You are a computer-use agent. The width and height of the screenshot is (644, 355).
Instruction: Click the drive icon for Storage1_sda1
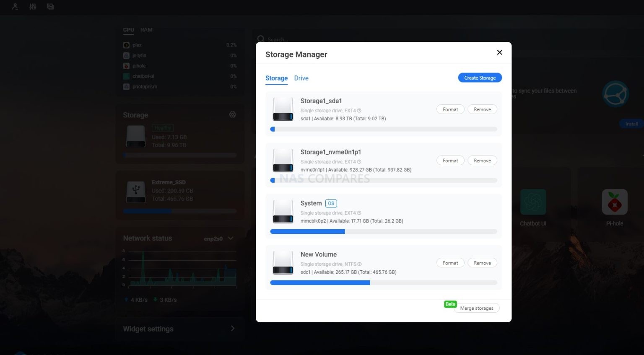tap(283, 109)
